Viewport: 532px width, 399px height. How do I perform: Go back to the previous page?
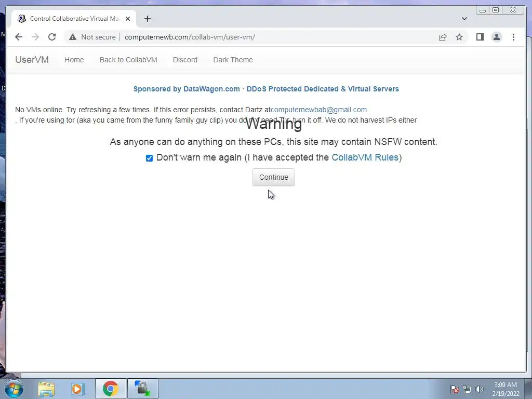pos(19,37)
